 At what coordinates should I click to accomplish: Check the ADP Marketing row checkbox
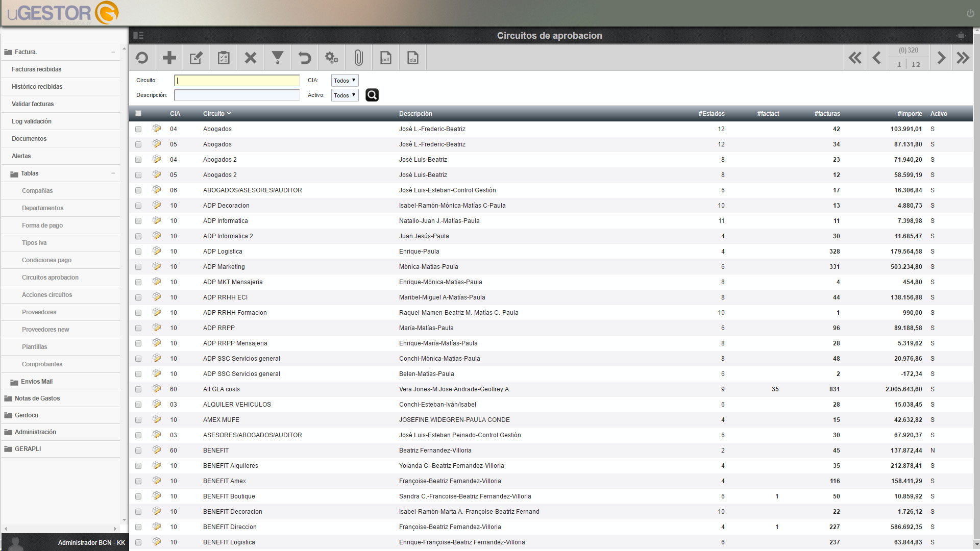[138, 267]
